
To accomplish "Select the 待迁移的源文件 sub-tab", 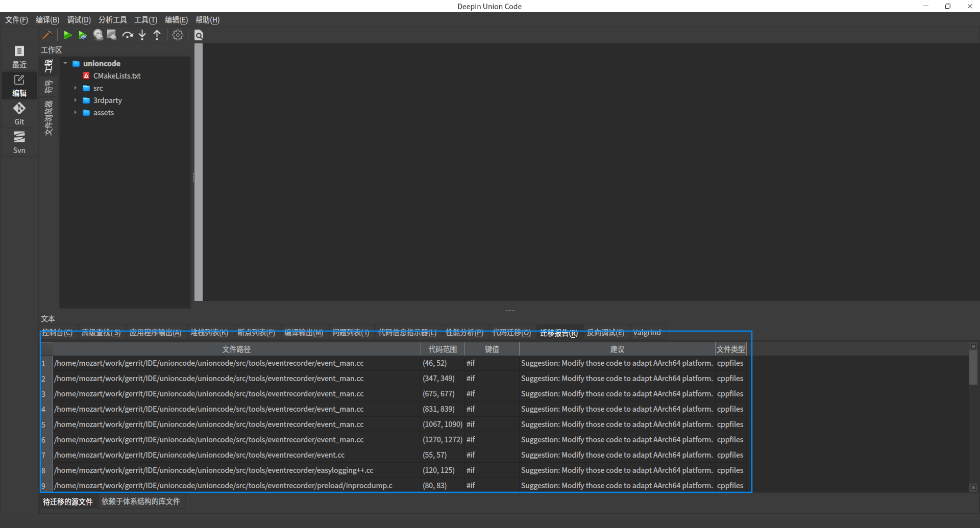I will pyautogui.click(x=68, y=501).
